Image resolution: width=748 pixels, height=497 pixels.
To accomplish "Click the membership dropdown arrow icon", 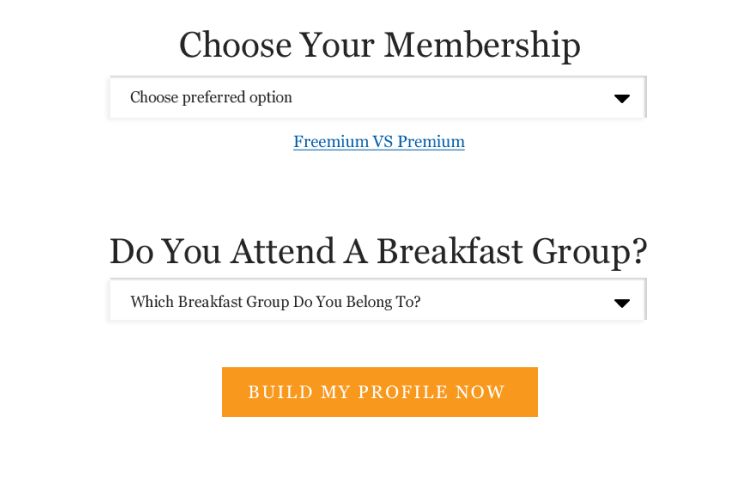I will (622, 99).
